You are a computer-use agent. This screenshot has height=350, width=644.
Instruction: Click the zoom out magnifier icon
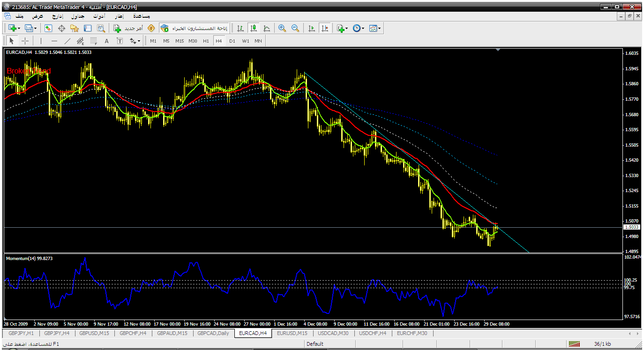tap(295, 28)
